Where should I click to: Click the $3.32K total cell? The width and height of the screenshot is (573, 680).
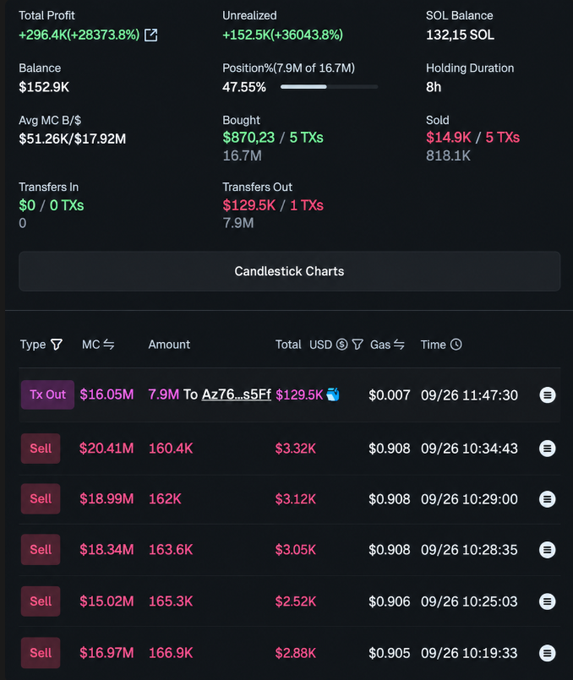point(296,448)
